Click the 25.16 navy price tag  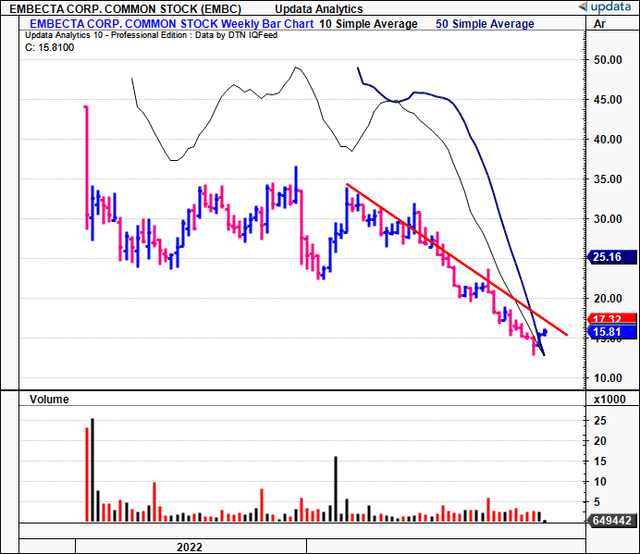(603, 256)
